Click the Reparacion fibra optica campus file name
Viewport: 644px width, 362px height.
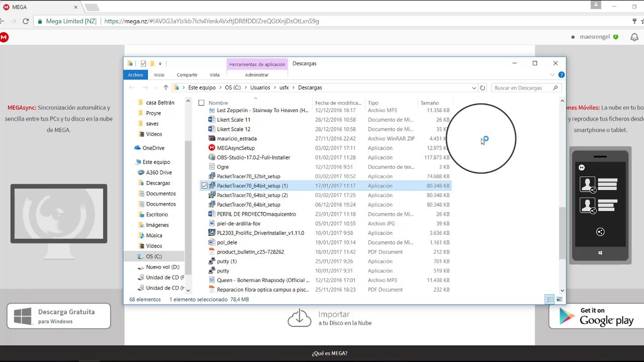(263, 290)
